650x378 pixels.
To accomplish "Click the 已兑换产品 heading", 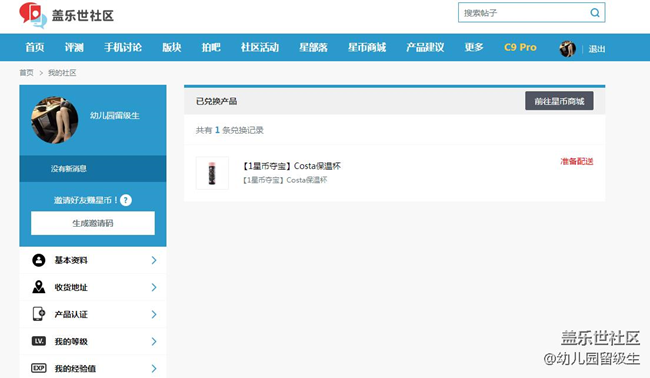I will (x=216, y=101).
